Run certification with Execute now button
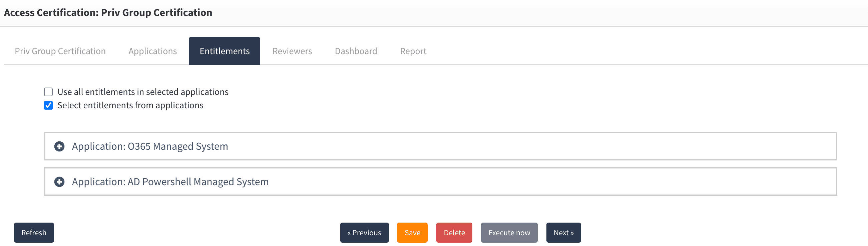The width and height of the screenshot is (868, 246). coord(509,233)
